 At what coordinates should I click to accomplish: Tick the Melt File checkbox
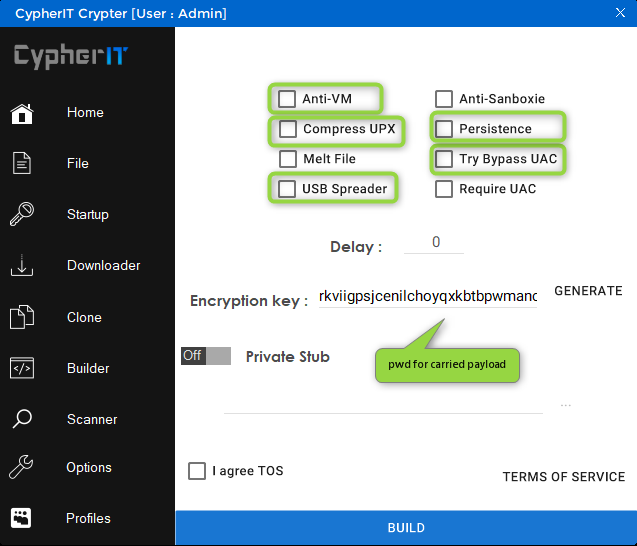click(x=288, y=159)
